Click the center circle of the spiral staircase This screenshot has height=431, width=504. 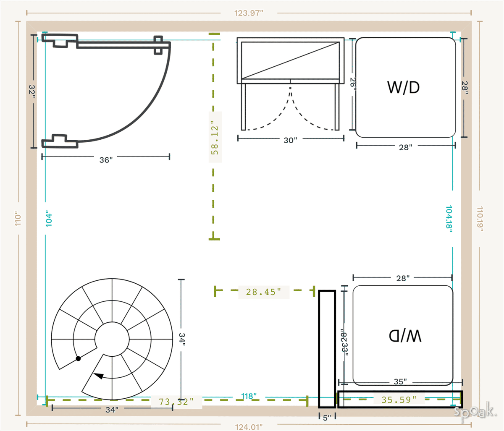112,339
